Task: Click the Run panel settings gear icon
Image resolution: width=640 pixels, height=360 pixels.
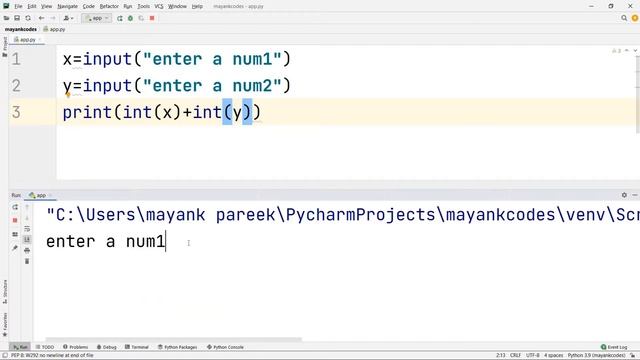Action: click(x=624, y=195)
